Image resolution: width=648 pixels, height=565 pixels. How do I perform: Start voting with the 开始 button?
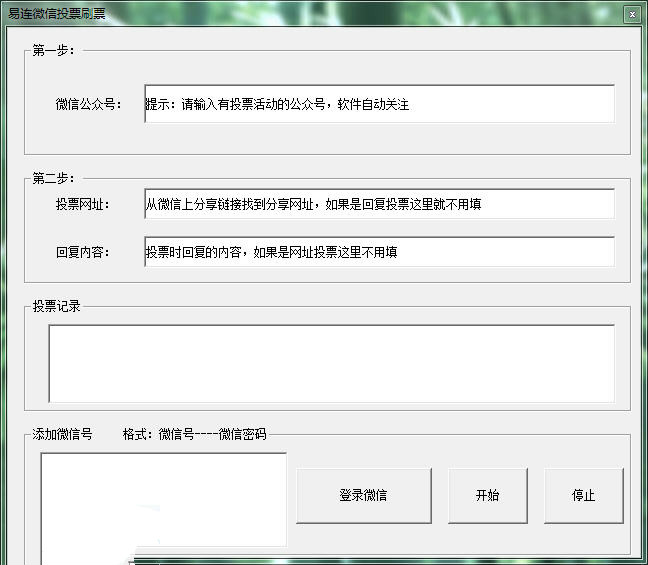(x=488, y=496)
